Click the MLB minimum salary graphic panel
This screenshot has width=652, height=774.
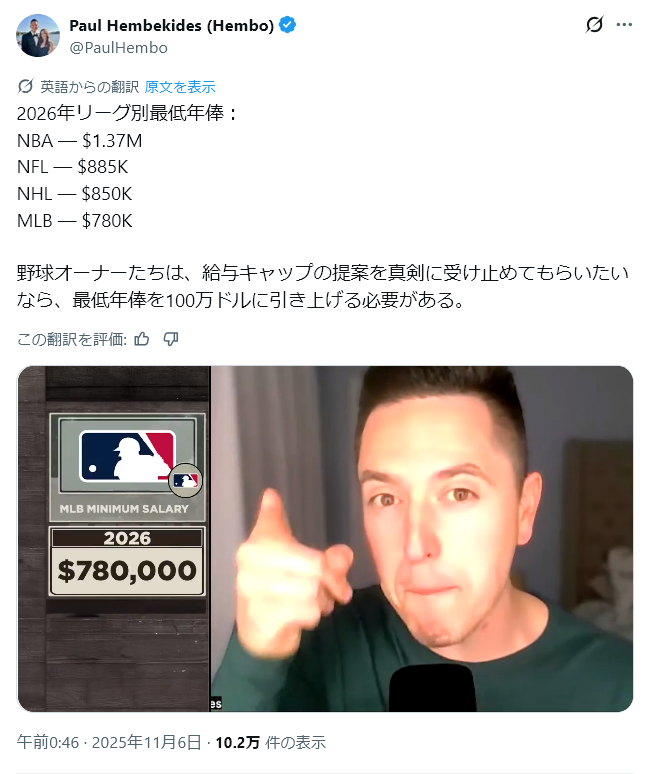127,467
